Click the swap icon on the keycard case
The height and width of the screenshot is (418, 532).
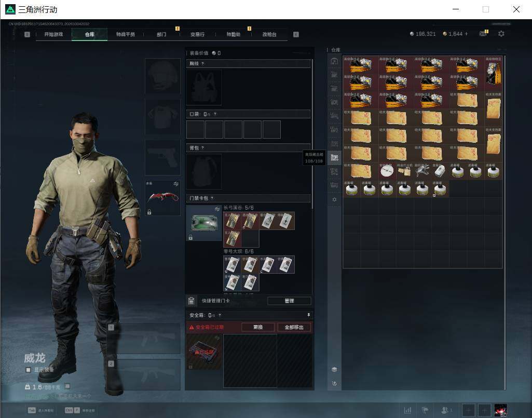(x=217, y=209)
